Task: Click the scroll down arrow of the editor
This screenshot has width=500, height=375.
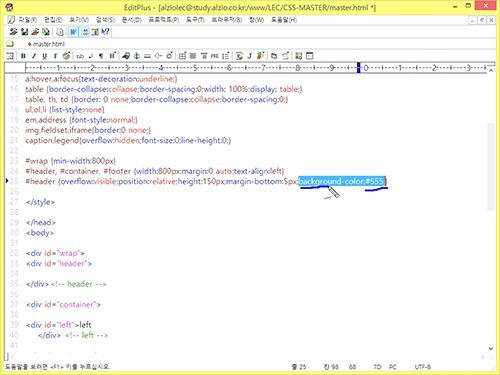Action: (x=491, y=348)
